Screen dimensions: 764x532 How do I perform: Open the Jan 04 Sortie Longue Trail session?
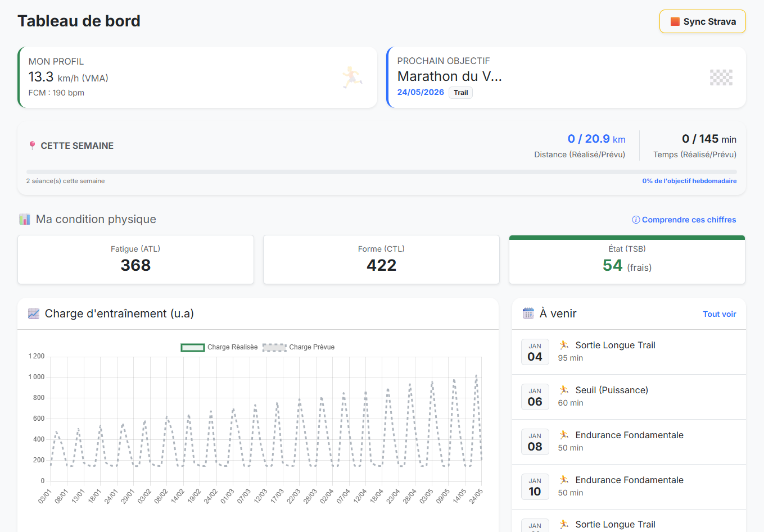(x=615, y=351)
